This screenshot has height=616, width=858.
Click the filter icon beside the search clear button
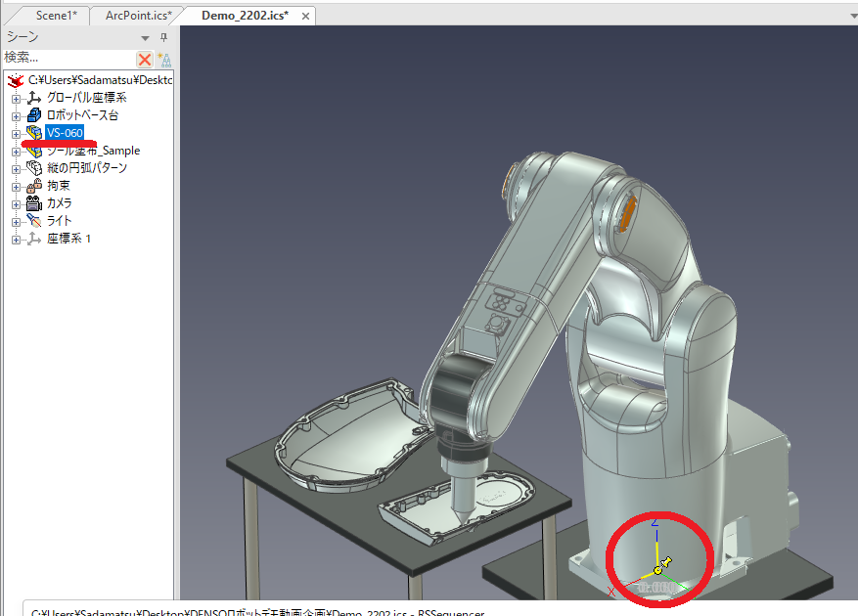(164, 59)
